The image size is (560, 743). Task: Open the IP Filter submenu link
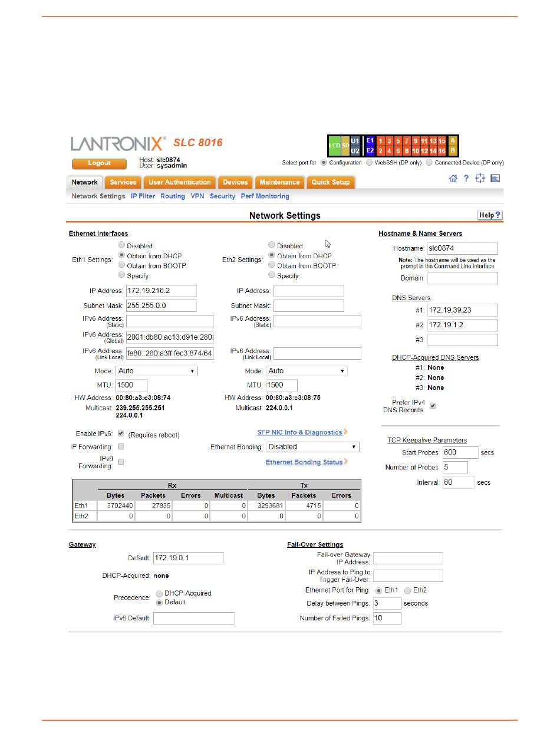coord(143,196)
